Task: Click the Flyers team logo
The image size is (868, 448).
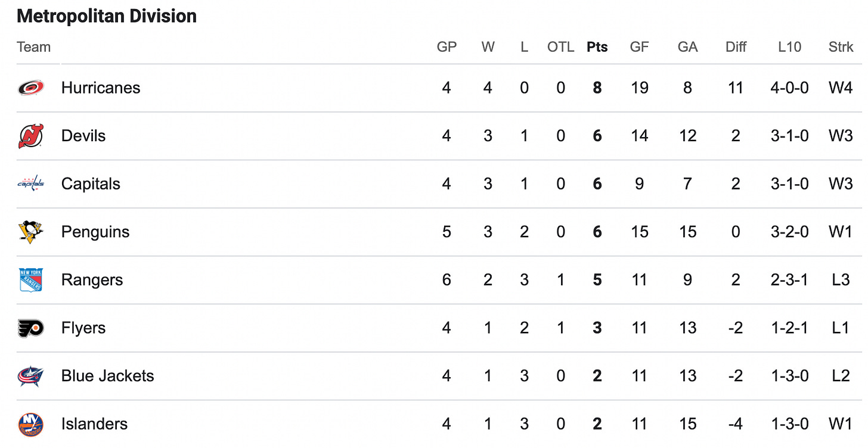Action: 30,328
